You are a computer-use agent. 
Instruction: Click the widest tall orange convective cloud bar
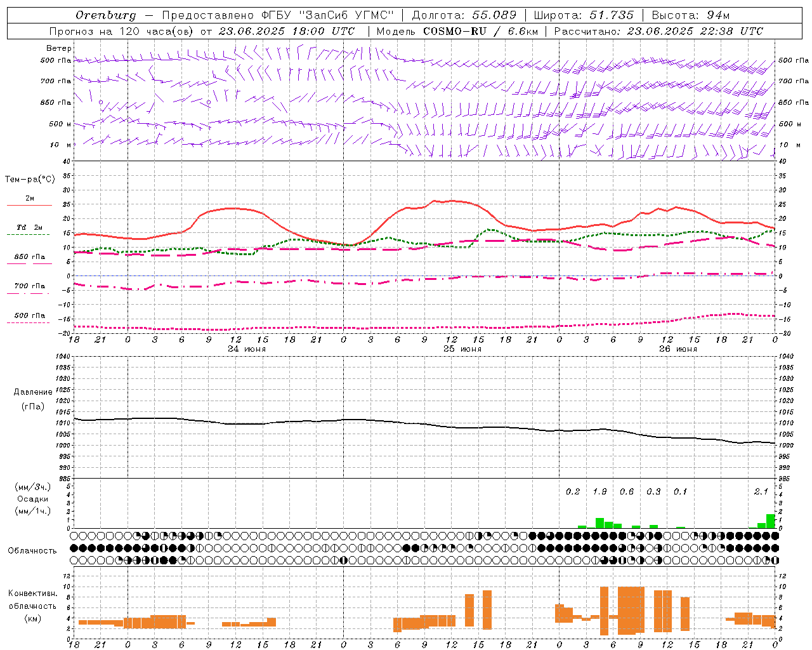(631, 610)
